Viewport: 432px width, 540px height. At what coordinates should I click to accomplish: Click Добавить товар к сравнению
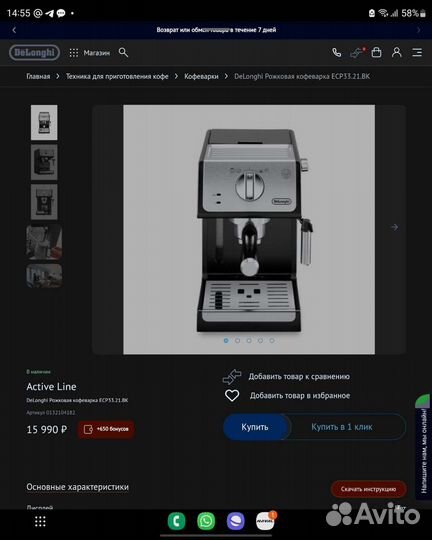(x=299, y=377)
